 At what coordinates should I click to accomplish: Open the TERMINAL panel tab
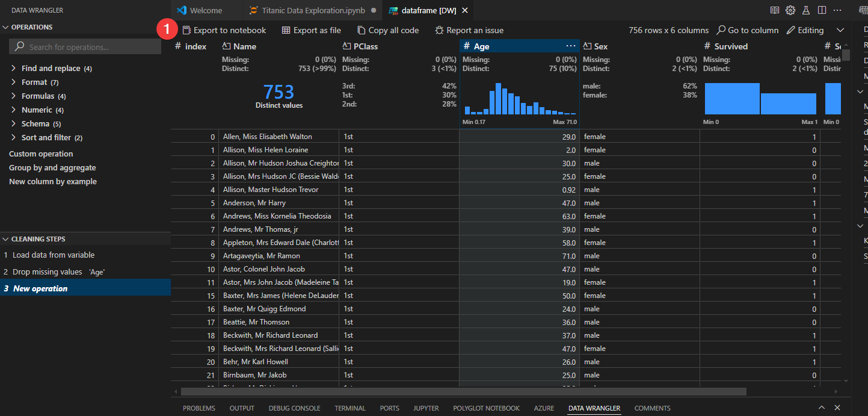tap(350, 408)
